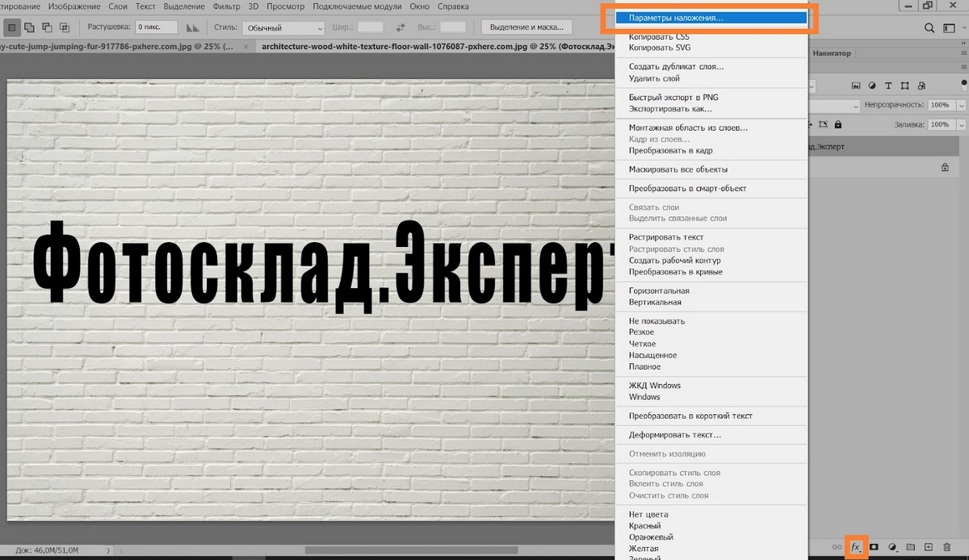Open the Заливка value dropdown arrow
This screenshot has width=969, height=560.
[961, 124]
